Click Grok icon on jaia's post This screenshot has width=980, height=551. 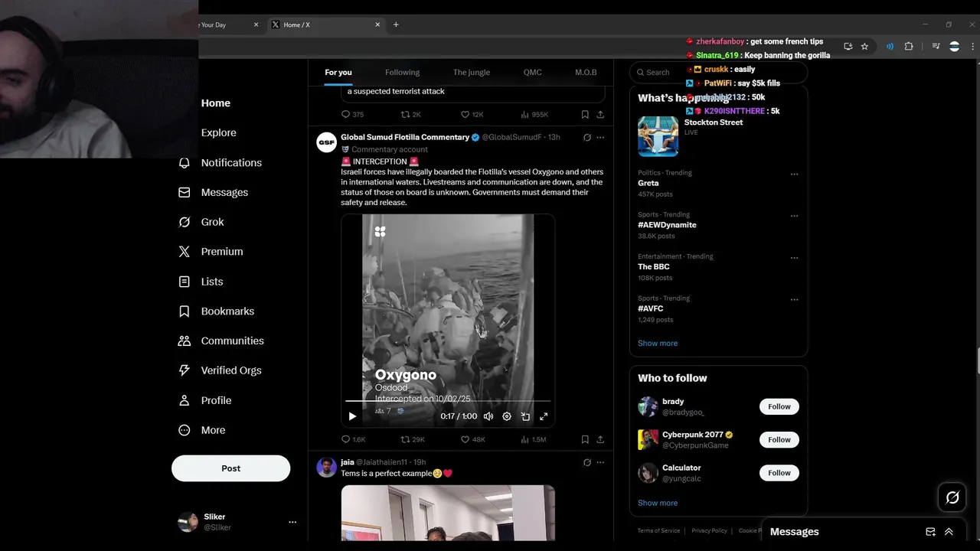click(586, 462)
